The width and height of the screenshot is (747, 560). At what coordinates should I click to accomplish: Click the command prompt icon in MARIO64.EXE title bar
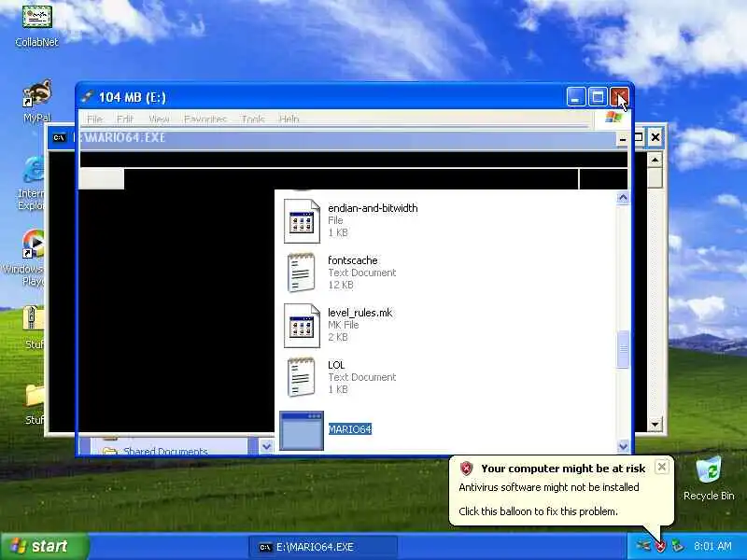coord(59,137)
